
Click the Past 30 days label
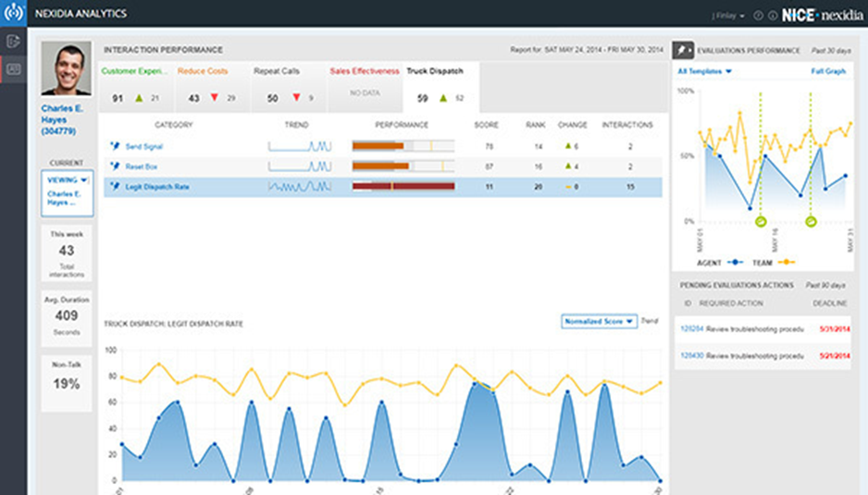tap(831, 50)
